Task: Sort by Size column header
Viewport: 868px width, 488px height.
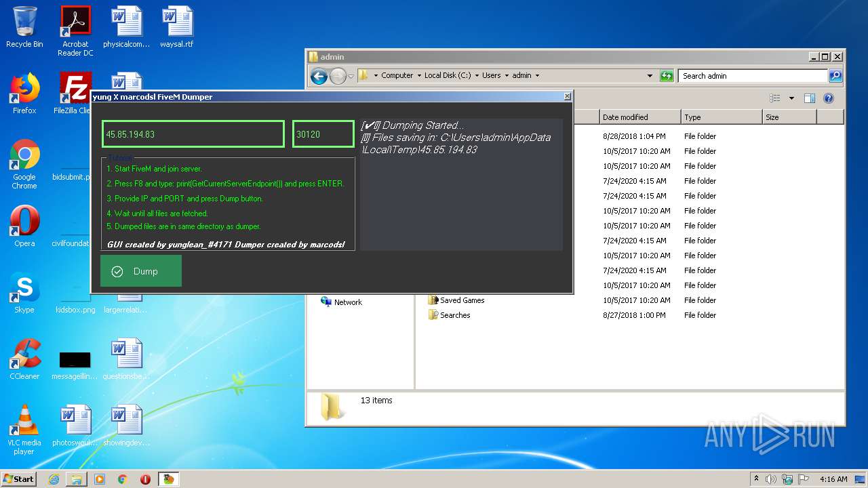Action: pos(790,117)
